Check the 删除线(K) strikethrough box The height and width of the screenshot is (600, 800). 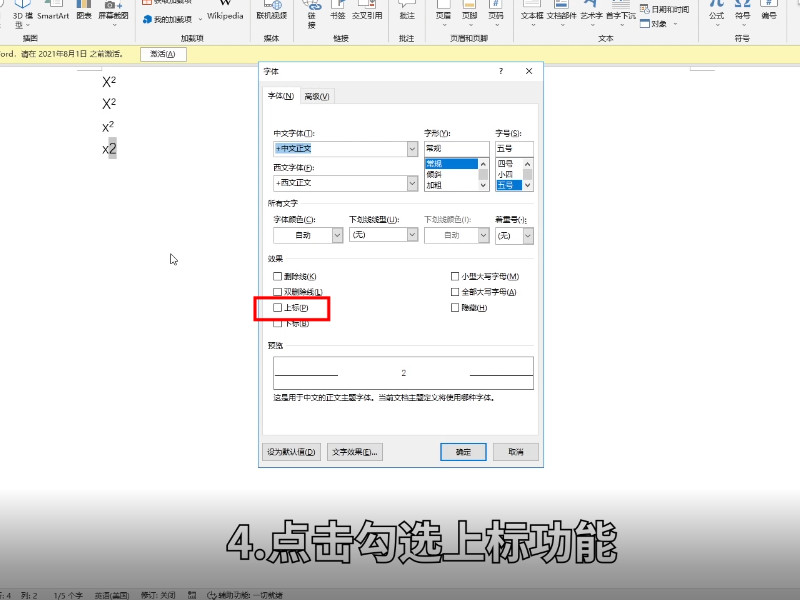pyautogui.click(x=278, y=276)
